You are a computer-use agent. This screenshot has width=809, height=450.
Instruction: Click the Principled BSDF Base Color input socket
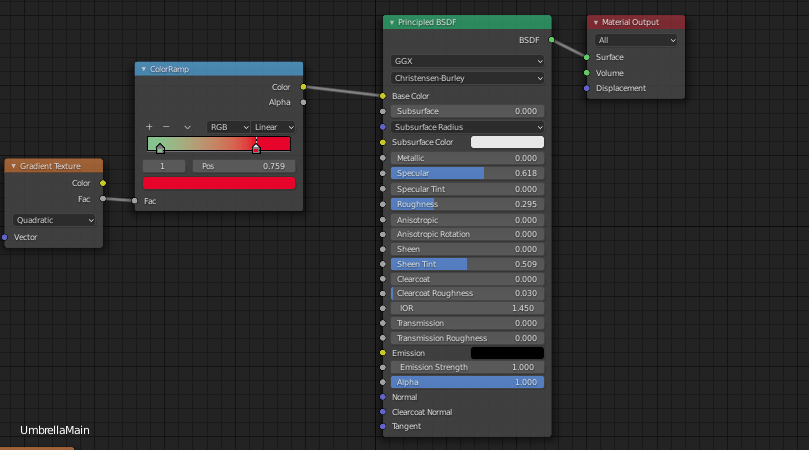pos(382,96)
